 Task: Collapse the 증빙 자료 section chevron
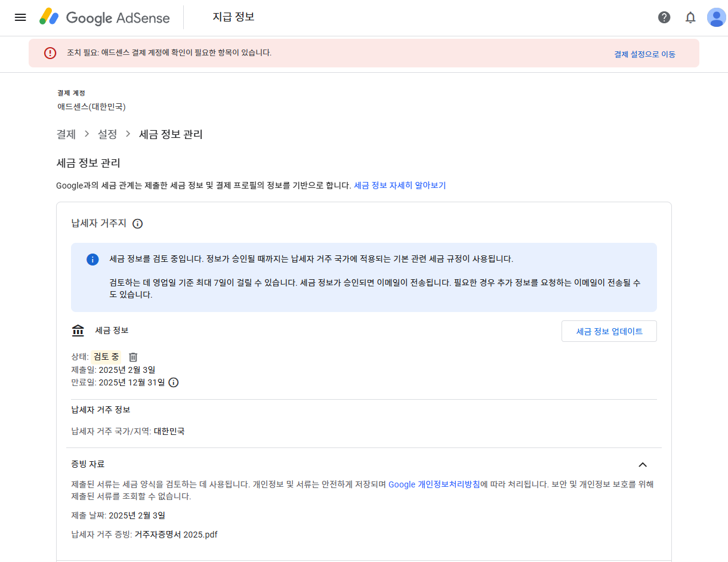click(643, 464)
